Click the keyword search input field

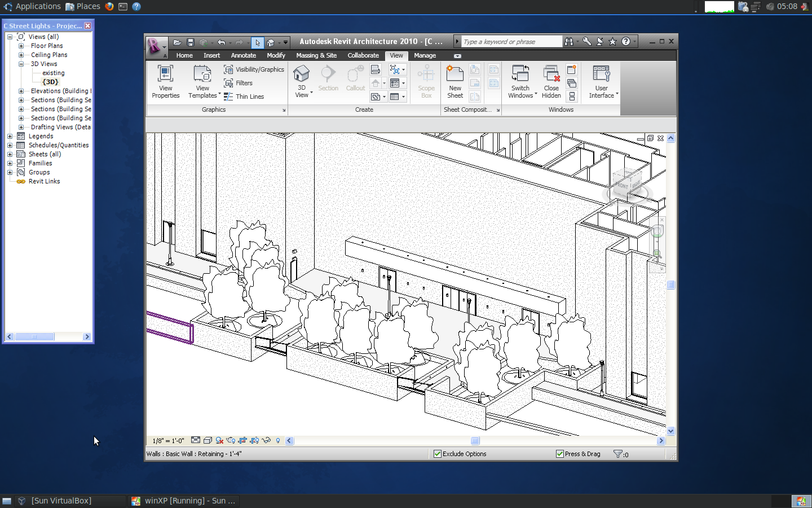(510, 42)
